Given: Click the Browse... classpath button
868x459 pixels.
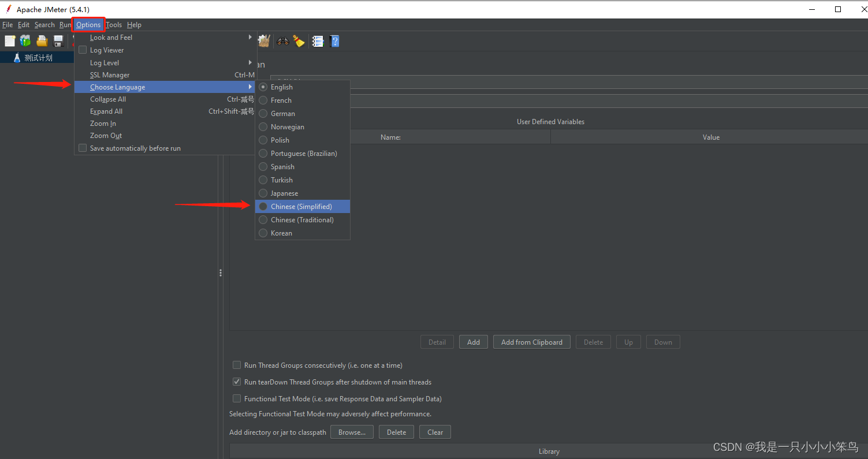Looking at the screenshot, I should pyautogui.click(x=352, y=432).
